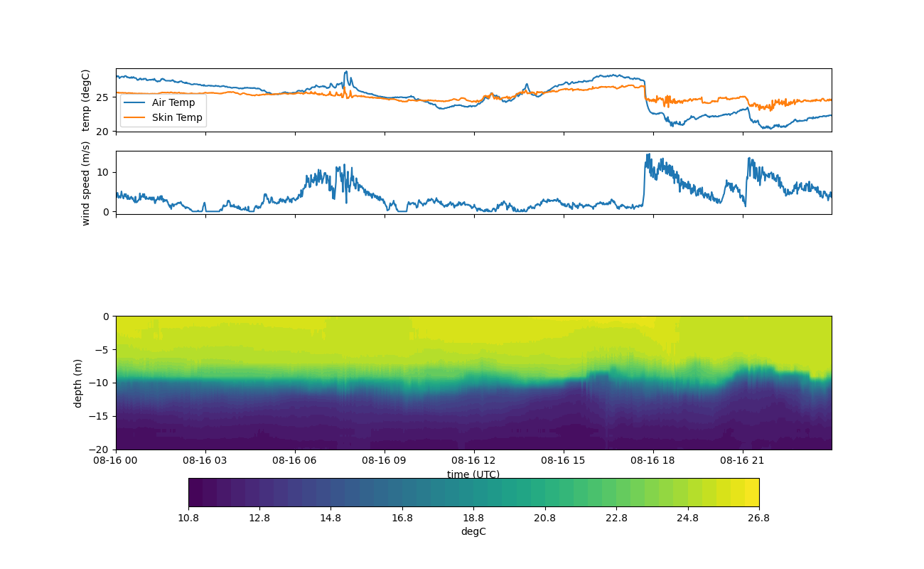This screenshot has height=569, width=924.
Task: Click the Skin Temp legend entry
Action: pos(177,117)
